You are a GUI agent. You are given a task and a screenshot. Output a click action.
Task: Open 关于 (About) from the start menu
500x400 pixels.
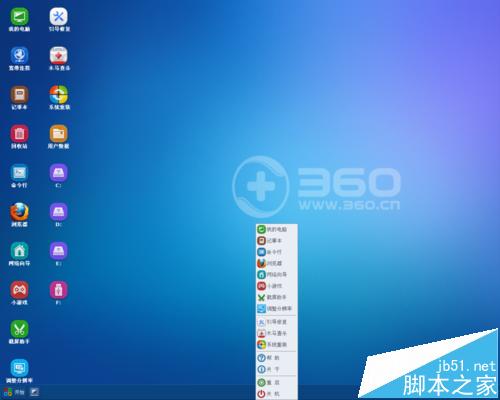coord(276,369)
